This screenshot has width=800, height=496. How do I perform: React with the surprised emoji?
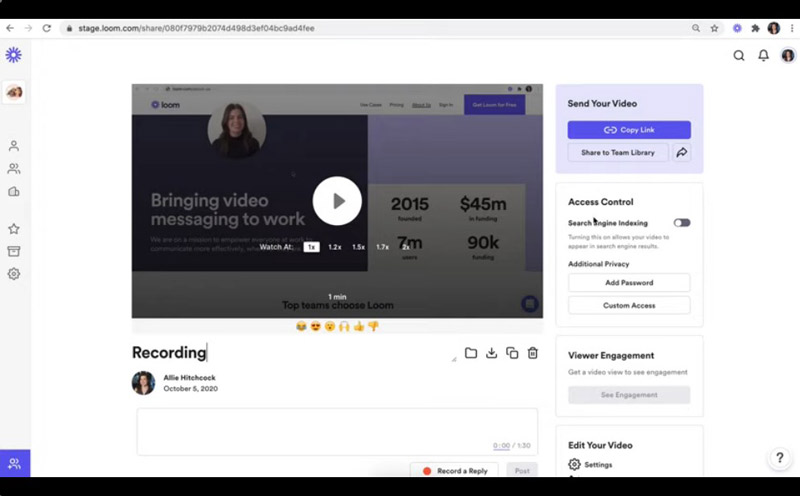pos(330,327)
